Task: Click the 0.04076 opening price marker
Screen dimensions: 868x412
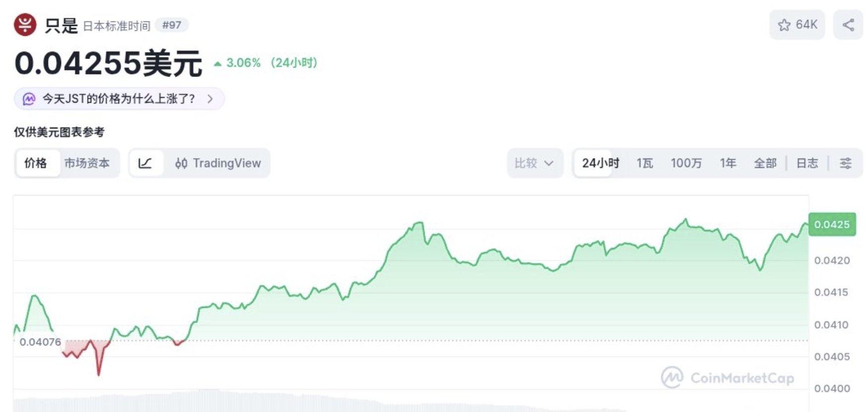Action: click(x=40, y=342)
